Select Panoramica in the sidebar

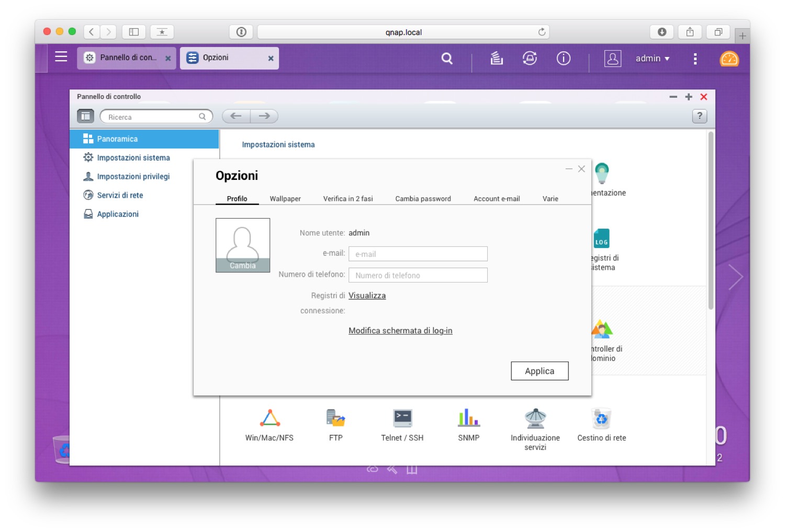(144, 139)
